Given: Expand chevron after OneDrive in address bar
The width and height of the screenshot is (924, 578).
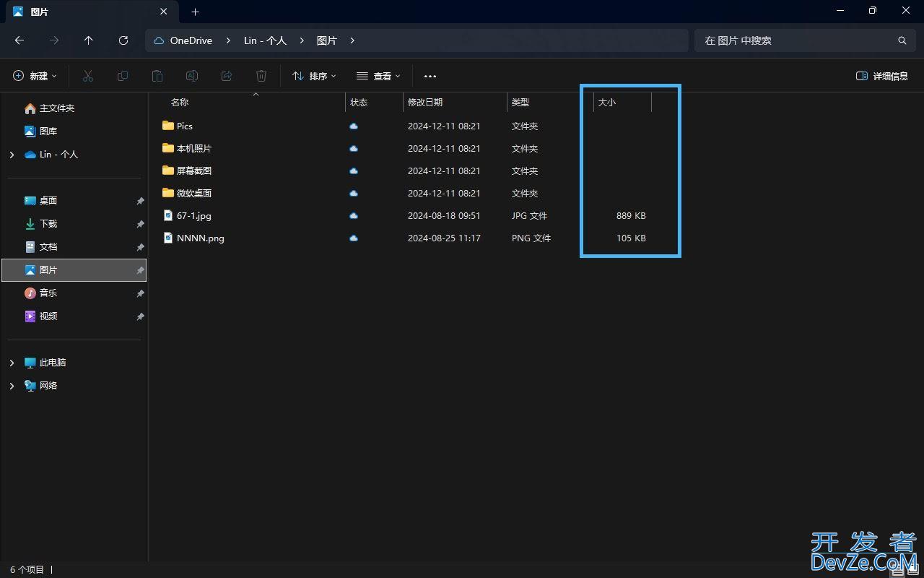Looking at the screenshot, I should [228, 40].
